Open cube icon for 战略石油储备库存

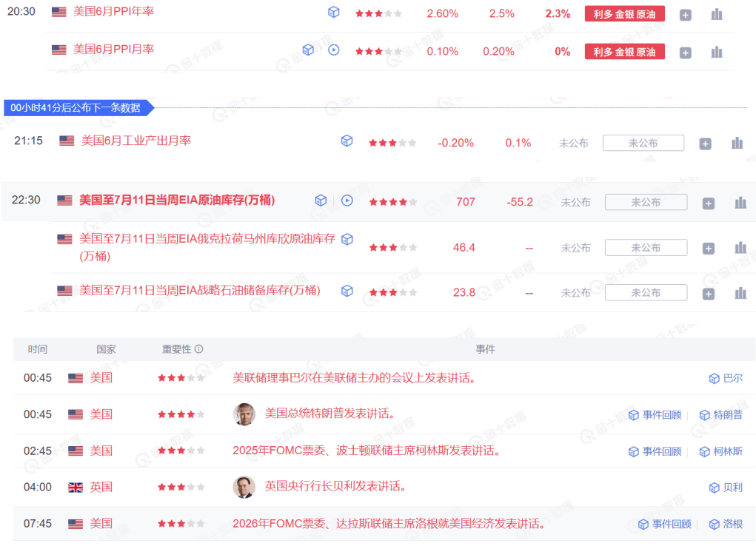(x=347, y=291)
